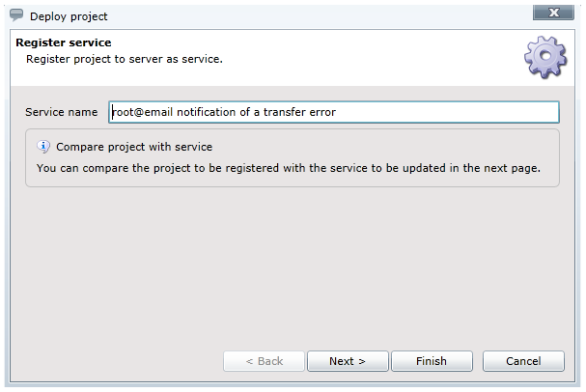
Task: Click the blue information icon
Action: pos(43,147)
